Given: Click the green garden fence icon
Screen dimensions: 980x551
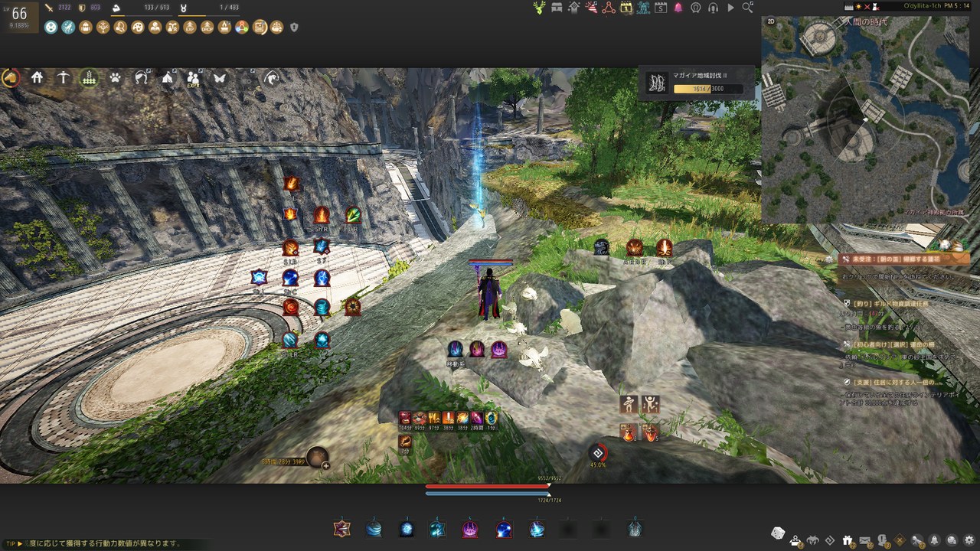Looking at the screenshot, I should (89, 77).
